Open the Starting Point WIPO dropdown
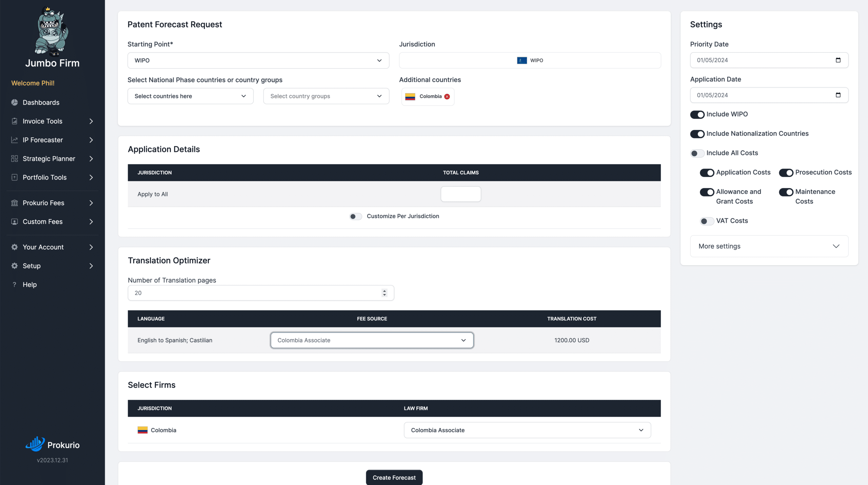Screen dimensions: 868x485 [258, 60]
